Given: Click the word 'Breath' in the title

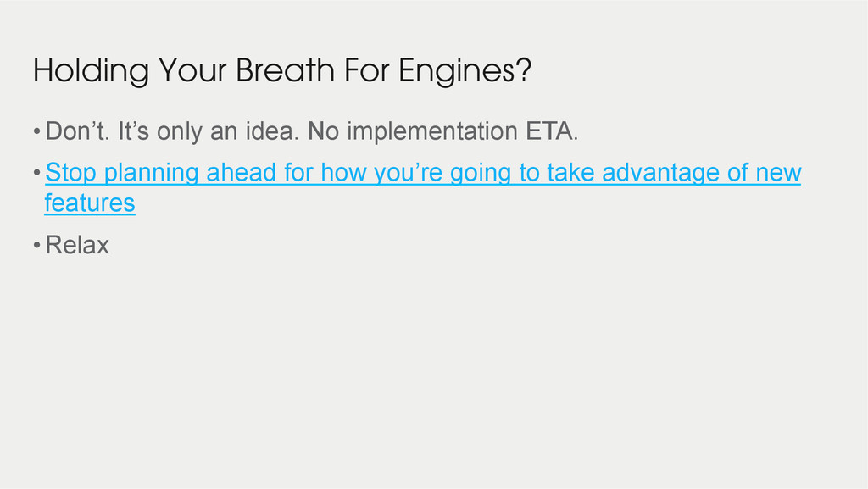Looking at the screenshot, I should pos(285,70).
